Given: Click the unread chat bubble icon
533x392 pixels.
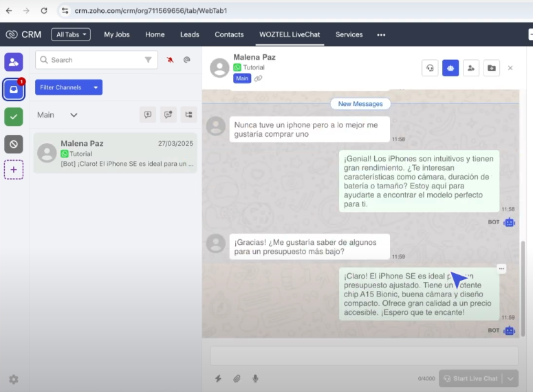Looking at the screenshot, I should (168, 115).
